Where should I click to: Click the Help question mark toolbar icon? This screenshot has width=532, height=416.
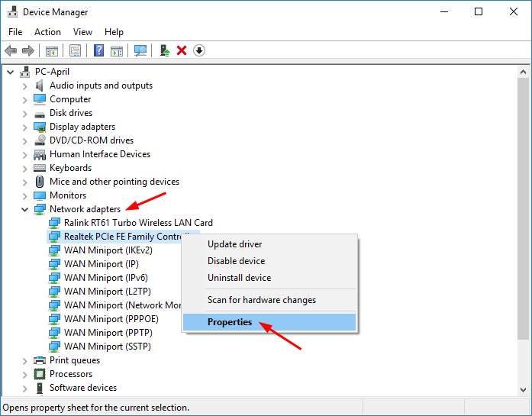coord(98,50)
